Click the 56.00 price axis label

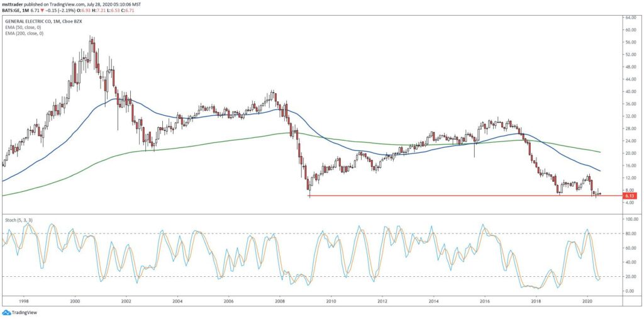tap(631, 42)
